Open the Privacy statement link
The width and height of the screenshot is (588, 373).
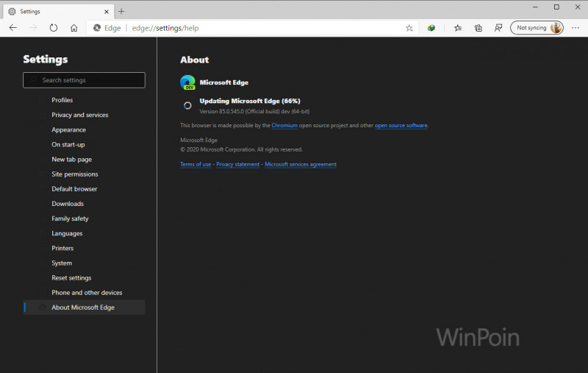(237, 164)
